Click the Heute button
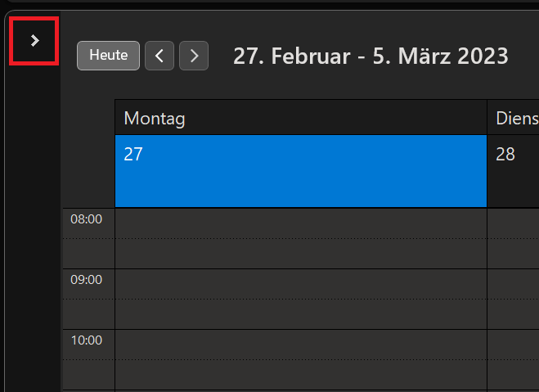The height and width of the screenshot is (392, 539). coord(108,56)
